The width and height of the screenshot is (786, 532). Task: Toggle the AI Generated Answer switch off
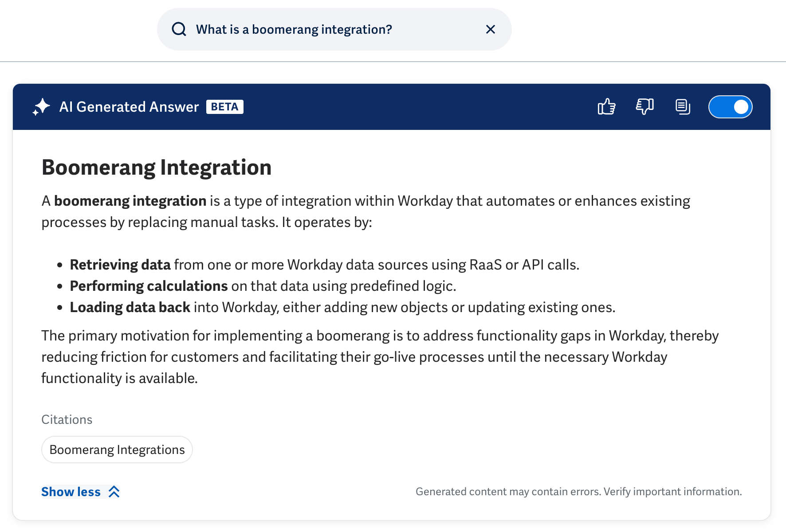click(730, 107)
